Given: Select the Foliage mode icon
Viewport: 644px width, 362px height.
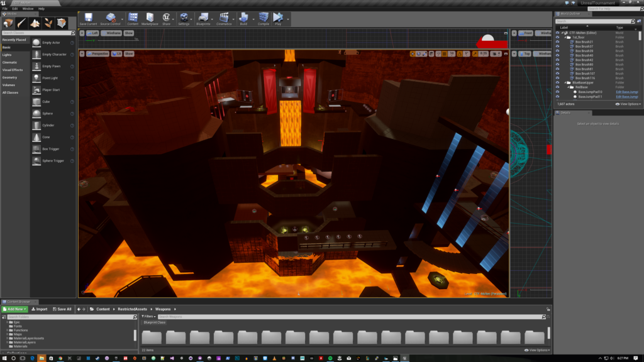Looking at the screenshot, I should [x=48, y=23].
